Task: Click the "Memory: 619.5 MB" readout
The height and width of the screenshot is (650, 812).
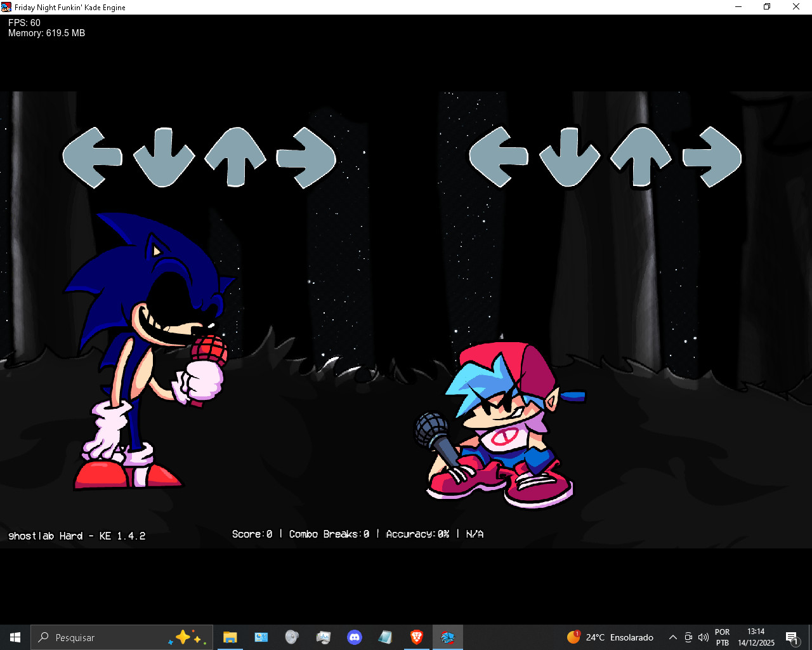Action: click(47, 33)
